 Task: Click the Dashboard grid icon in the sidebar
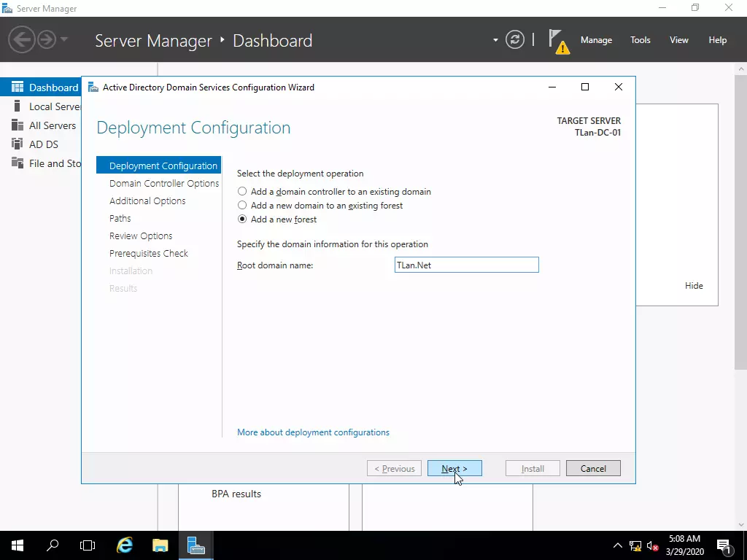tap(18, 87)
